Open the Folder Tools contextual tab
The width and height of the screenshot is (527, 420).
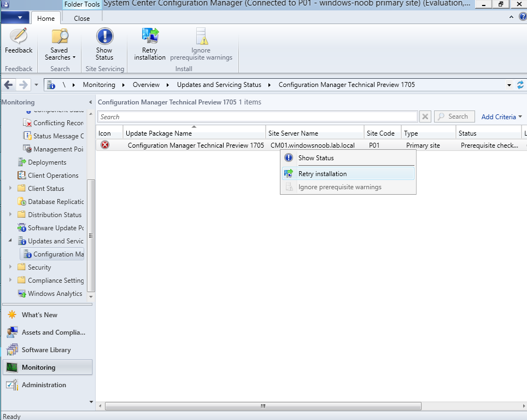[82, 4]
